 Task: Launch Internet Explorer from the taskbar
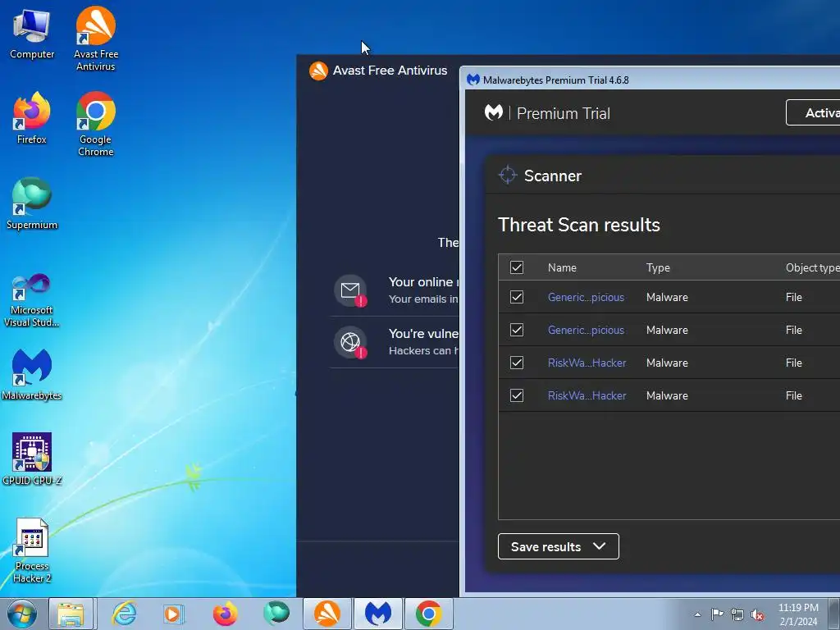click(125, 614)
